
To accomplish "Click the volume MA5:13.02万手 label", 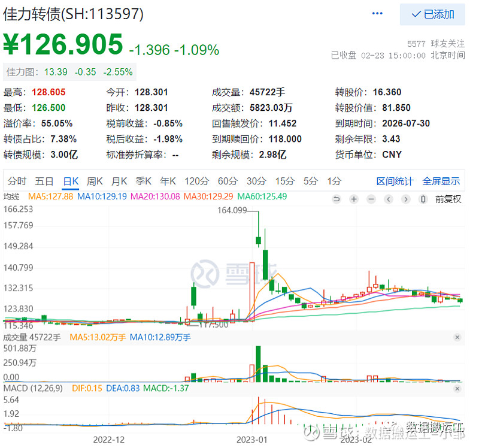I will [98, 337].
